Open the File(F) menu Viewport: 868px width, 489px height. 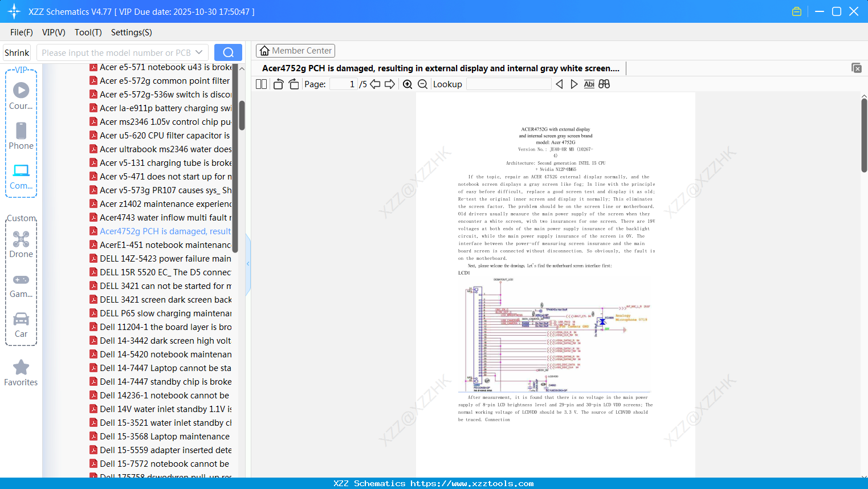pos(22,32)
